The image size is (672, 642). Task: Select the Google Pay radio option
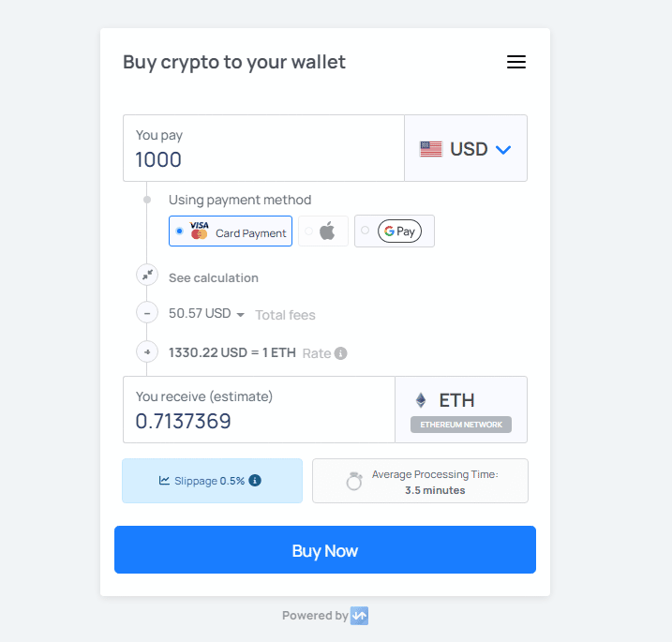click(x=365, y=231)
